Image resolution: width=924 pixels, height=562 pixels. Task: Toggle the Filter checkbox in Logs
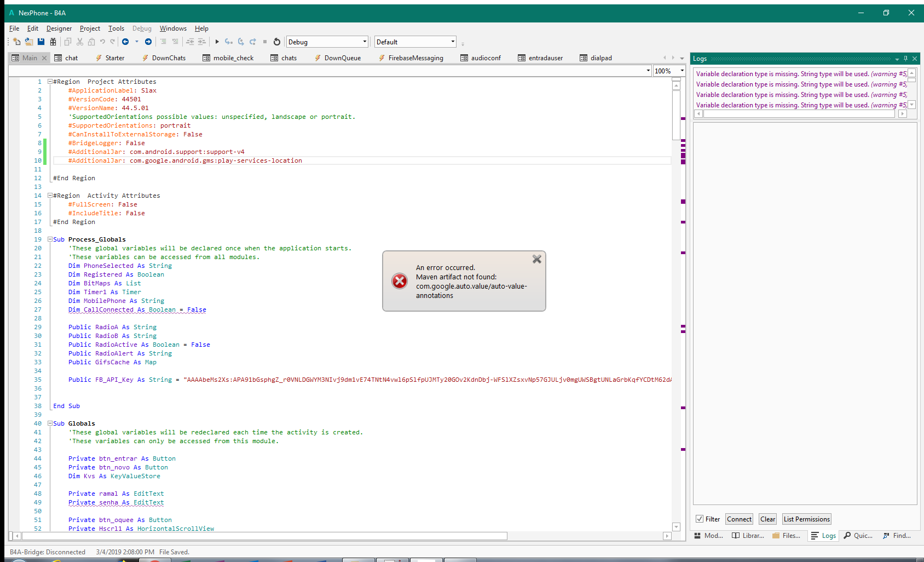(700, 519)
